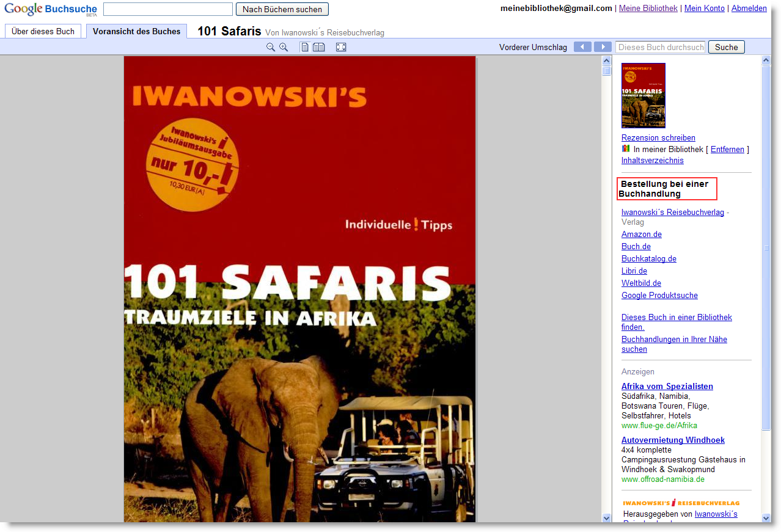Switch to two-page view icon
The height and width of the screenshot is (532, 781).
coord(319,47)
